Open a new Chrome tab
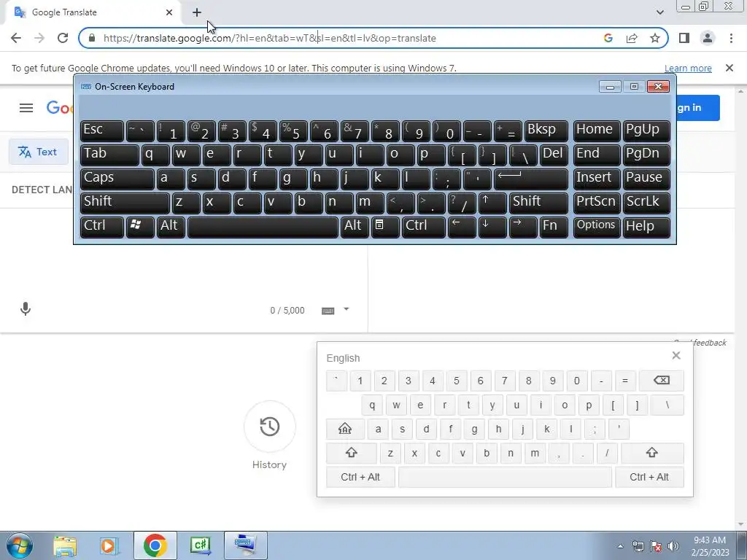747x560 pixels. pos(197,12)
